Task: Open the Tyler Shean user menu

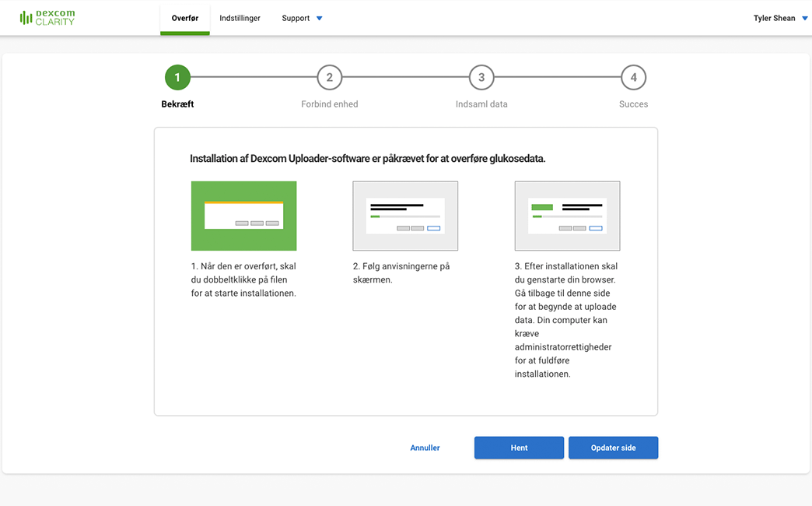Action: (774, 18)
